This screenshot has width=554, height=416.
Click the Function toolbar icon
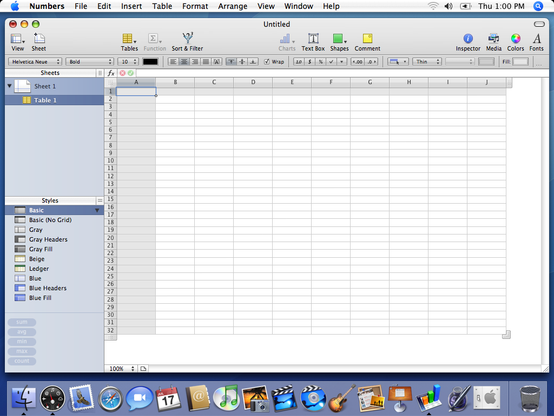[154, 42]
